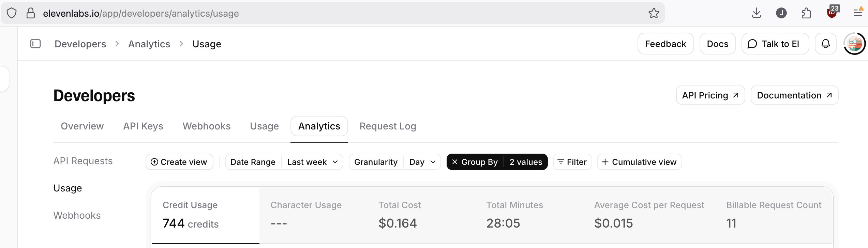Open the Filter button

click(572, 162)
